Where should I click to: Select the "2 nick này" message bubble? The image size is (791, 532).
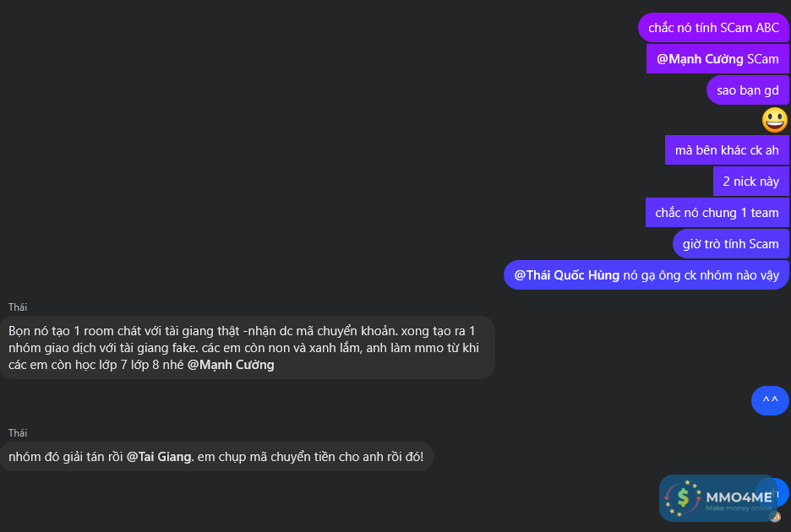click(750, 181)
